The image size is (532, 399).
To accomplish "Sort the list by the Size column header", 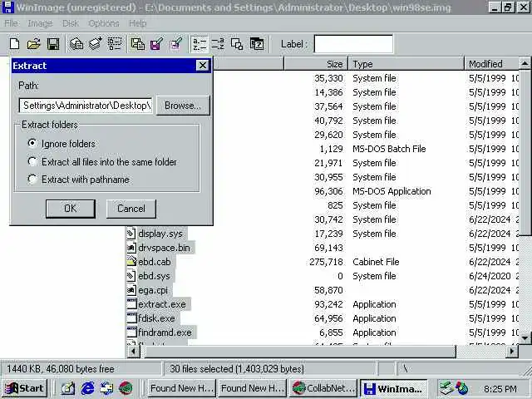I will (x=316, y=64).
